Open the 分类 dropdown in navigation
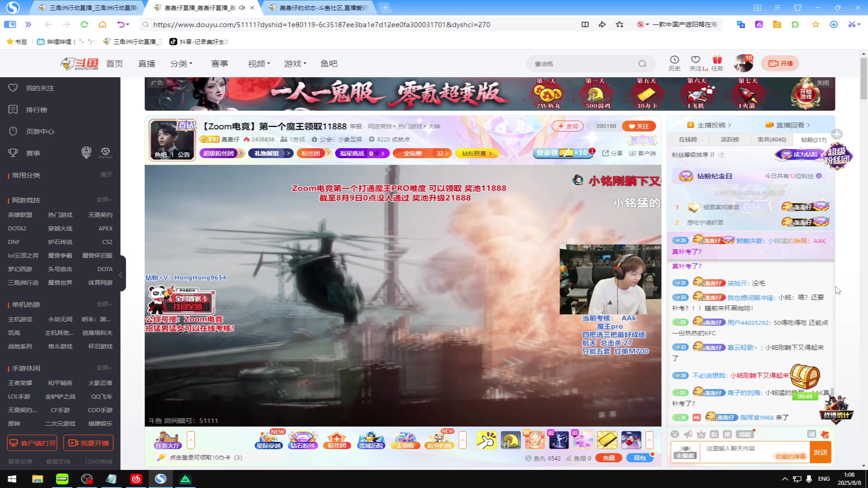The height and width of the screenshot is (488, 868). tap(181, 64)
